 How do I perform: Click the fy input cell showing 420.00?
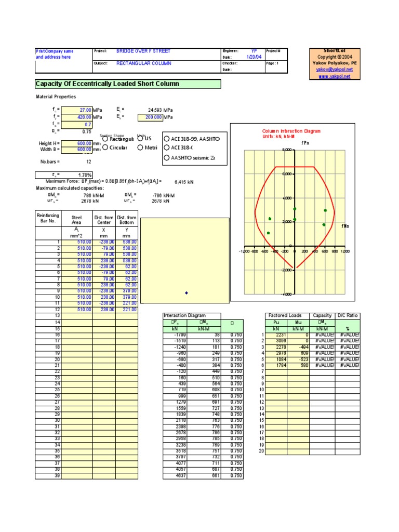(77, 117)
